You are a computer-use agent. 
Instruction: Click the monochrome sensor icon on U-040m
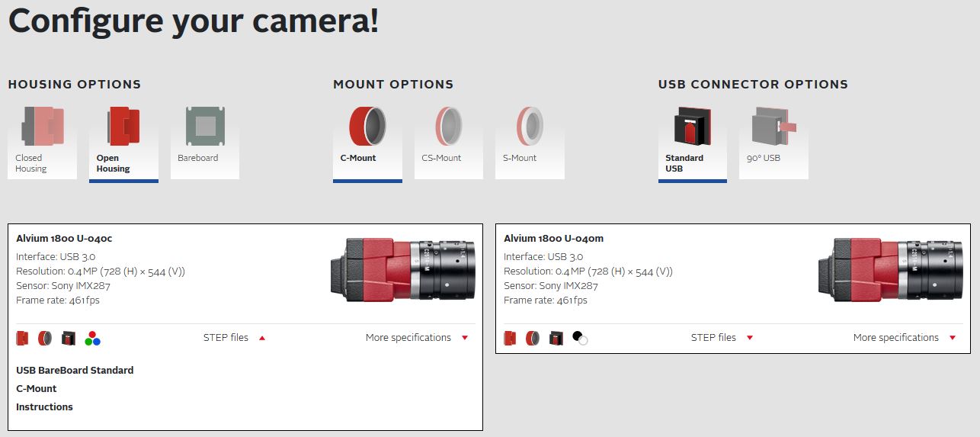click(580, 338)
